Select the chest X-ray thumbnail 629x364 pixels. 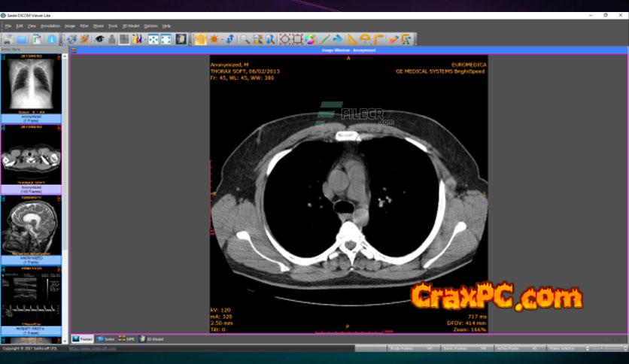(x=31, y=85)
